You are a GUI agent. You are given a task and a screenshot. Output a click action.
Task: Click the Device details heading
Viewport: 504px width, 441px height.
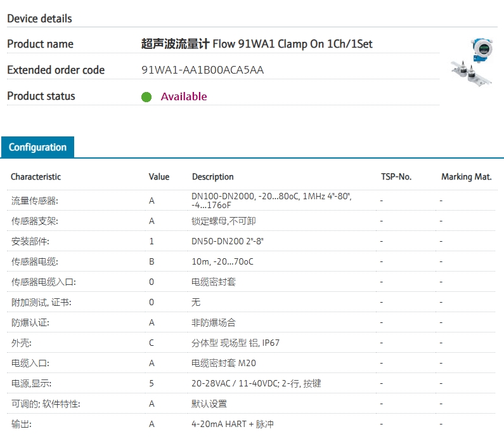pos(39,19)
